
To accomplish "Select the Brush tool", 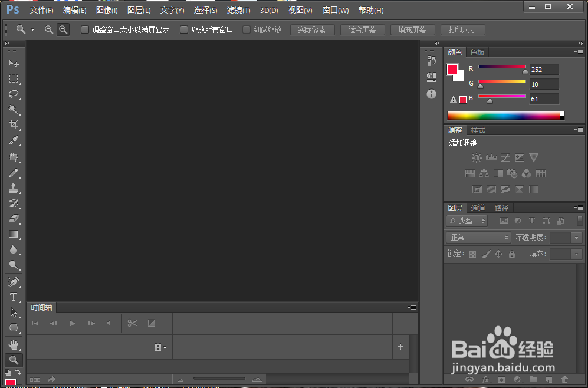I will 14,173.
